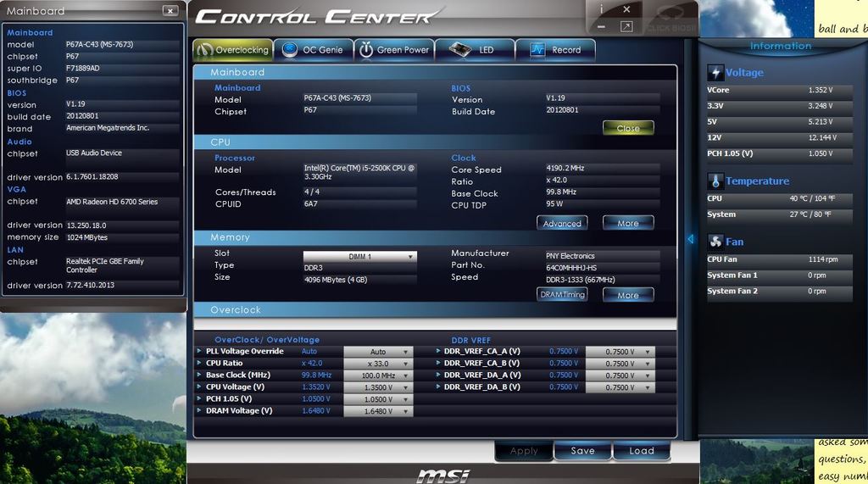The height and width of the screenshot is (484, 868).
Task: Click the Overclock section header bar
Action: click(435, 309)
